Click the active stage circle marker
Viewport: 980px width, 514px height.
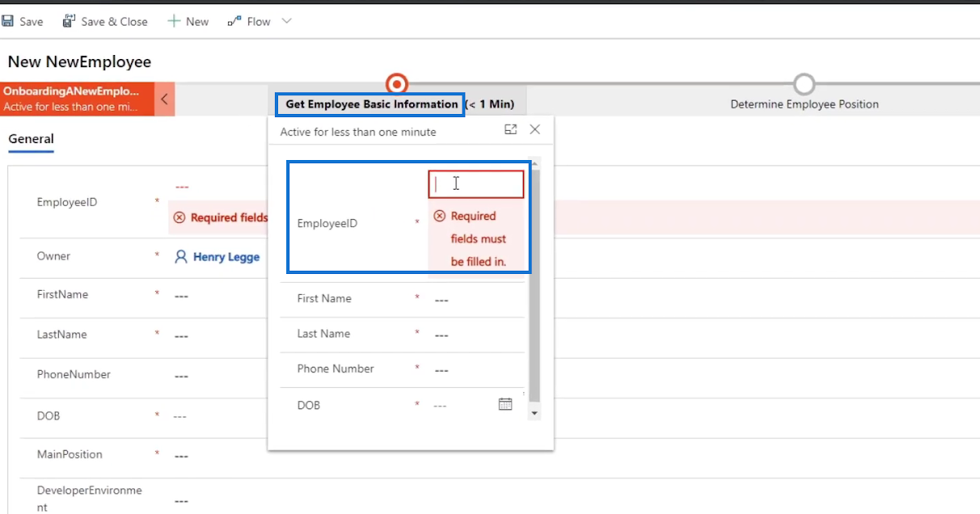(396, 83)
